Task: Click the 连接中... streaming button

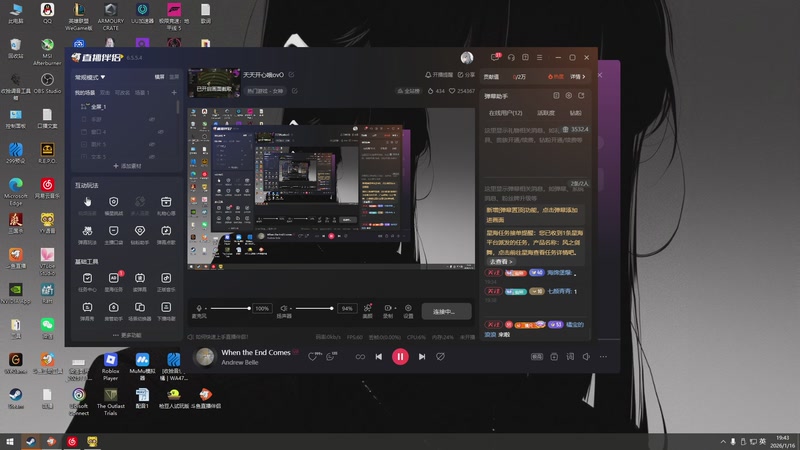Action: coord(446,311)
